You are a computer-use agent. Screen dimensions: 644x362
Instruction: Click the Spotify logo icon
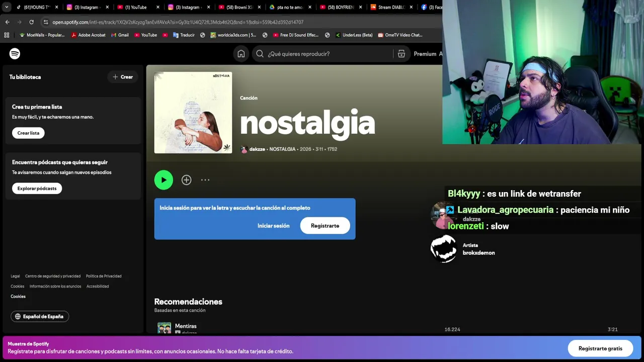[x=15, y=53]
